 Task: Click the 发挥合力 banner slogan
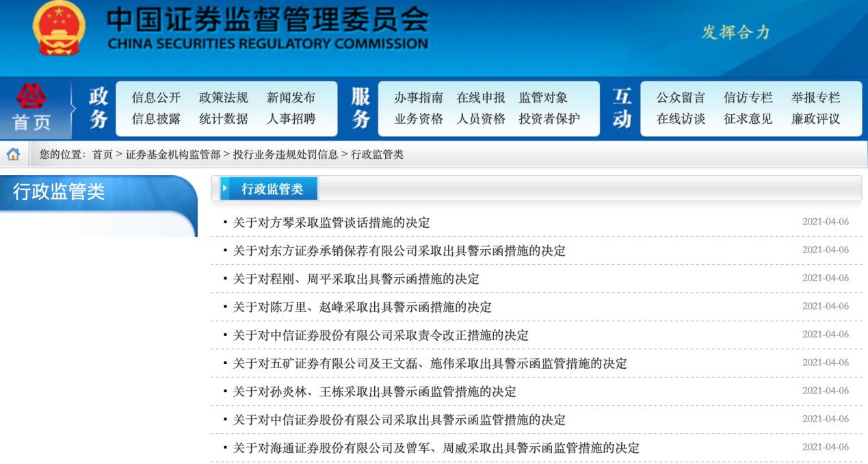click(x=736, y=32)
